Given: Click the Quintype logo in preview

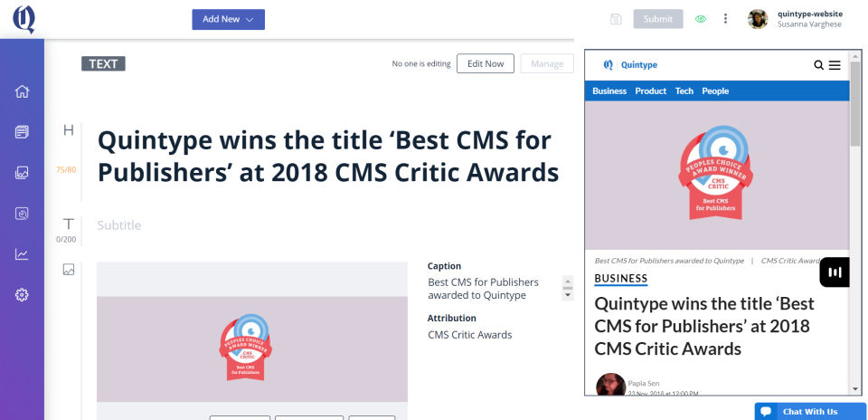Looking at the screenshot, I should point(630,65).
